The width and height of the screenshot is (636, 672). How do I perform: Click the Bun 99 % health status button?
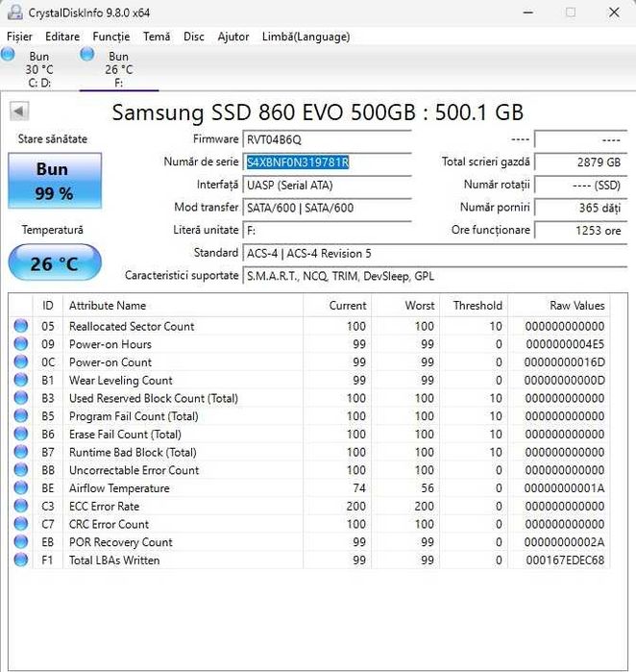click(55, 181)
